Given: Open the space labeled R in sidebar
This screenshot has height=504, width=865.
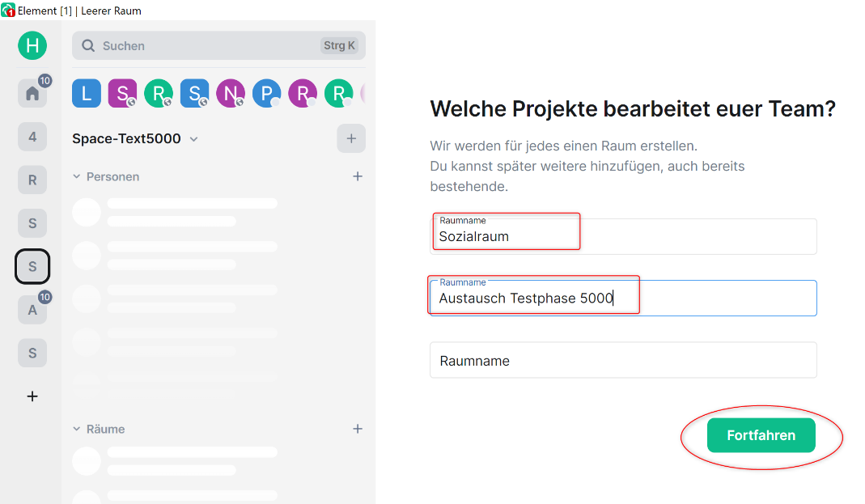Looking at the screenshot, I should point(32,180).
